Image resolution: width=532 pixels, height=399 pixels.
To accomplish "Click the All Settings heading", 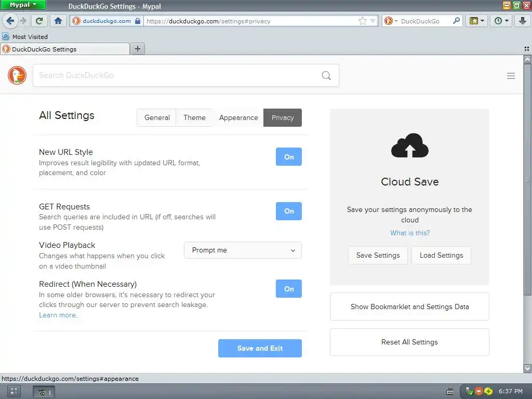I will 66,115.
